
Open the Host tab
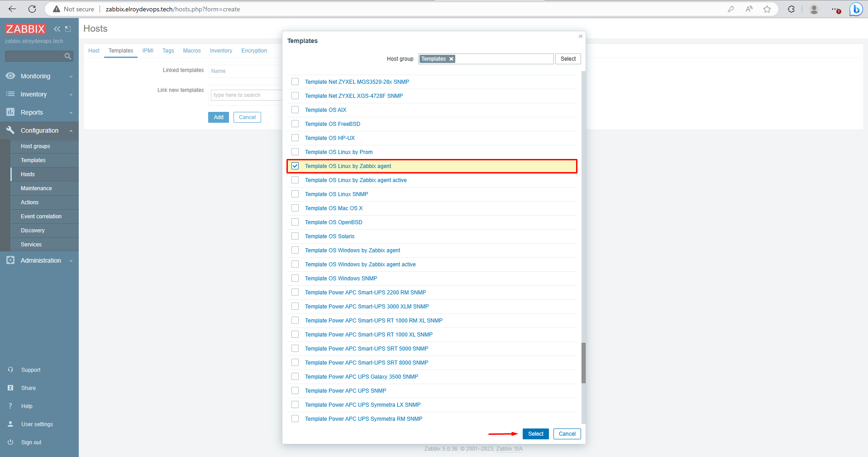click(x=94, y=51)
